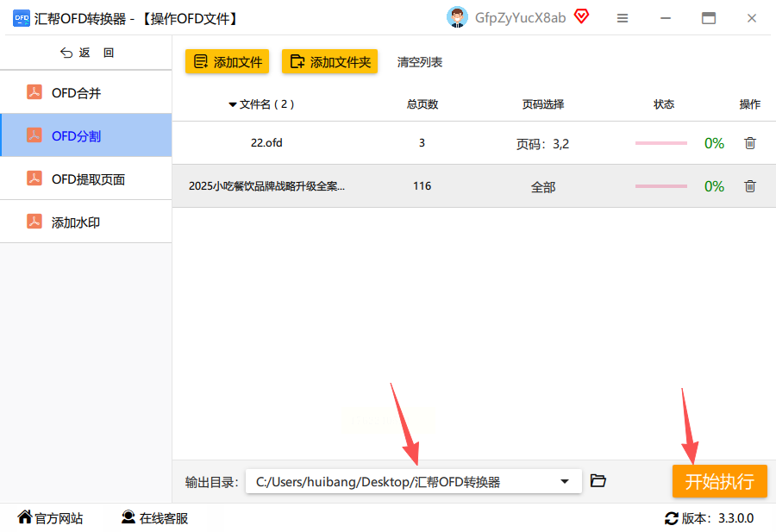Select the 2025小吃餐饮品牌战略升级全案 file name

pos(266,186)
